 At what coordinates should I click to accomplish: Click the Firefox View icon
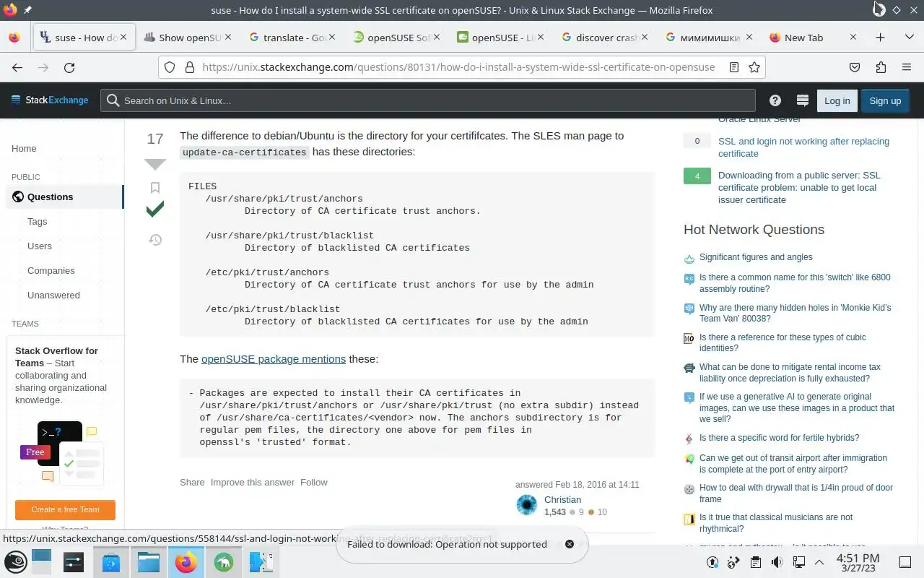click(x=14, y=38)
